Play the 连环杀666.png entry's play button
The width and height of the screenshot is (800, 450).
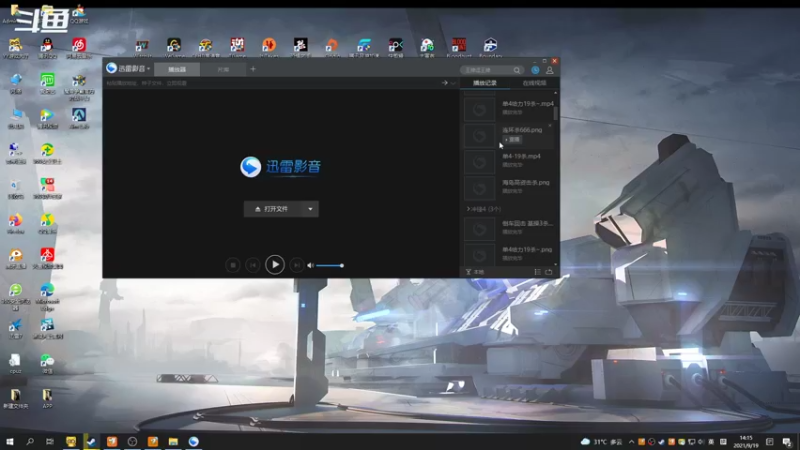pyautogui.click(x=512, y=139)
